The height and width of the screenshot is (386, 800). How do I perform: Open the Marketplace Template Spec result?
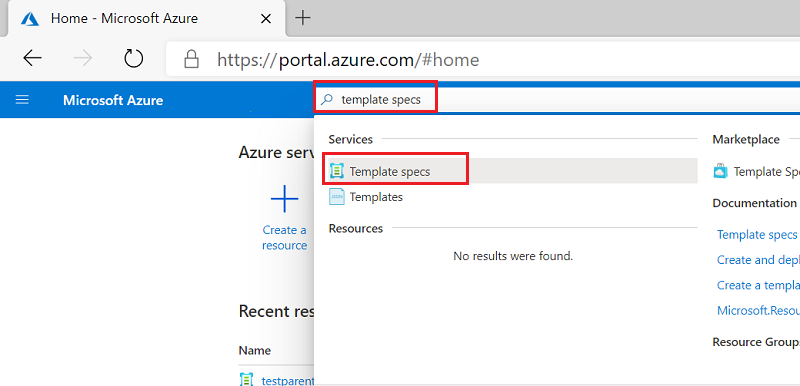[x=766, y=172]
